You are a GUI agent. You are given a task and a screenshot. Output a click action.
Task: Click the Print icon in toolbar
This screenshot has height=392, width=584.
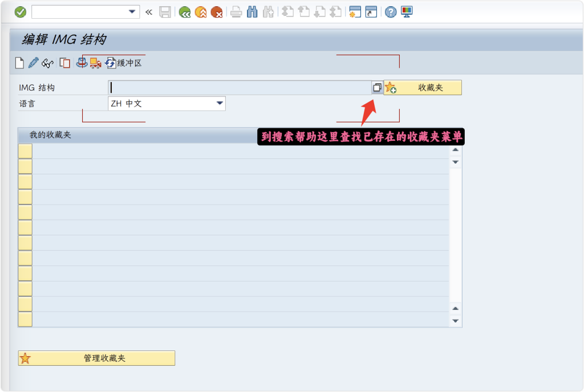236,12
